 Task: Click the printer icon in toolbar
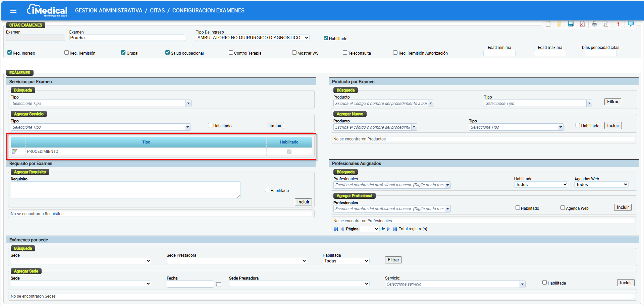[x=595, y=24]
